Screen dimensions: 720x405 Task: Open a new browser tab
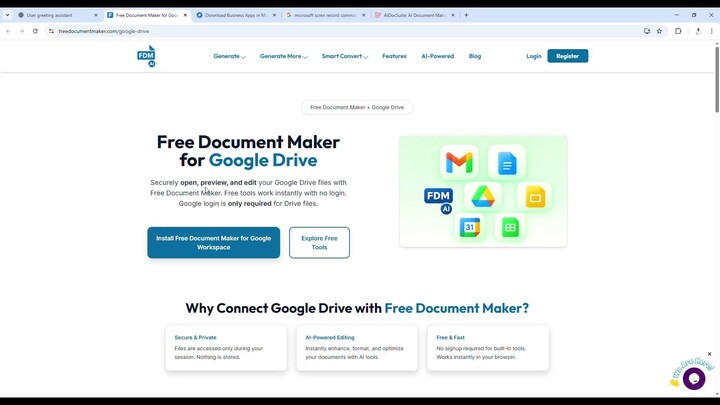(x=466, y=15)
